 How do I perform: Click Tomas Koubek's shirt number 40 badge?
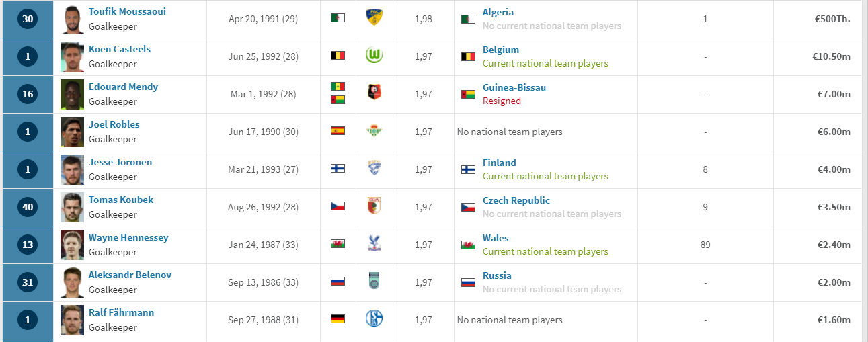28,207
